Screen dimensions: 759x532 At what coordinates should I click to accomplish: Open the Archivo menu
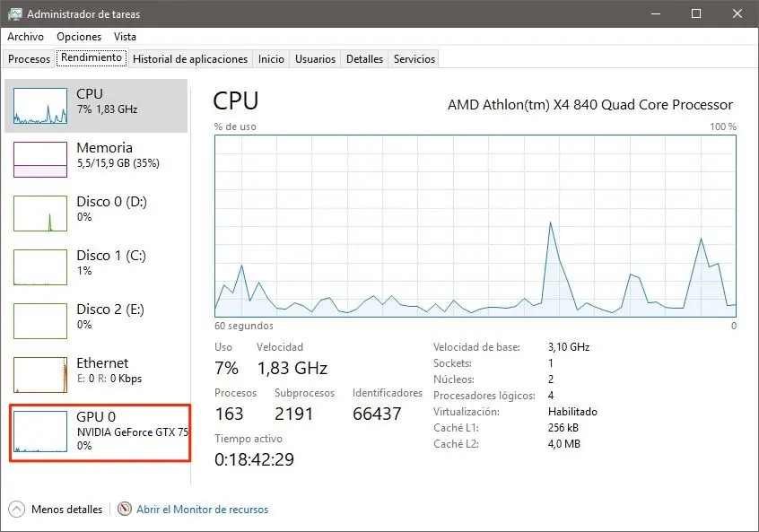coord(25,37)
